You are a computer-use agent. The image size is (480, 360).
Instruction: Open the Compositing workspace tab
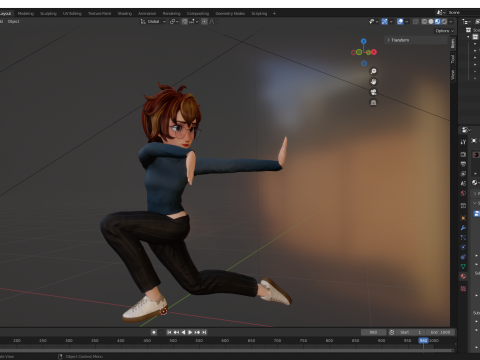coord(198,13)
